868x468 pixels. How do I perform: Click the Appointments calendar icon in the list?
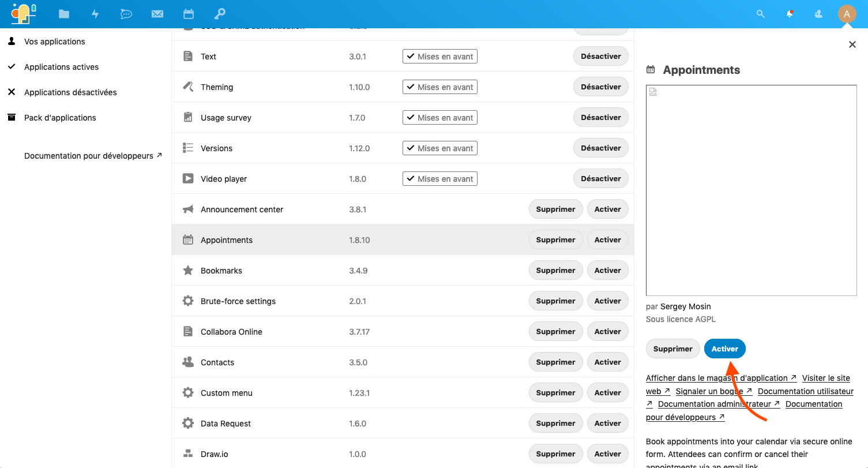[188, 240]
